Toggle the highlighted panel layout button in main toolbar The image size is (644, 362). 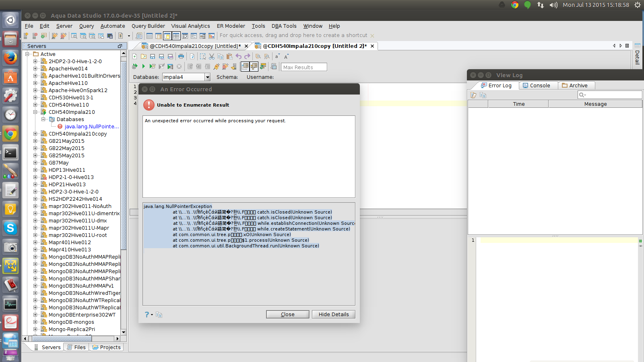coord(167,36)
